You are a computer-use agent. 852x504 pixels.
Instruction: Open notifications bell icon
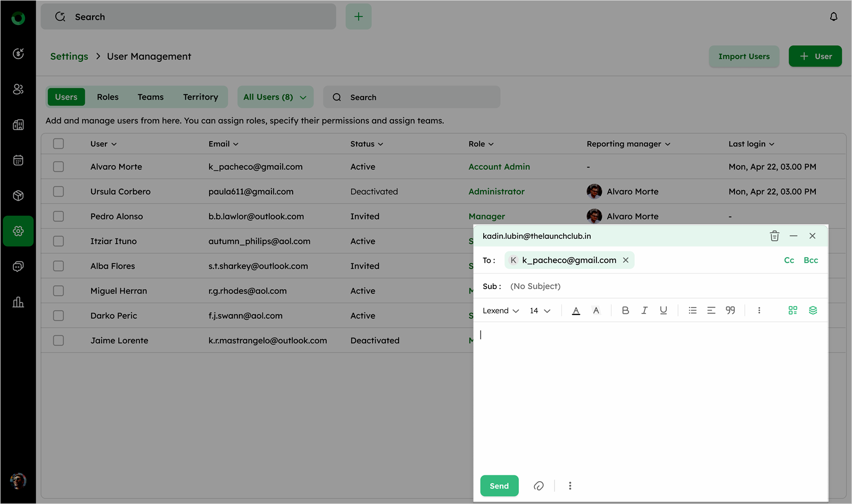pyautogui.click(x=833, y=16)
